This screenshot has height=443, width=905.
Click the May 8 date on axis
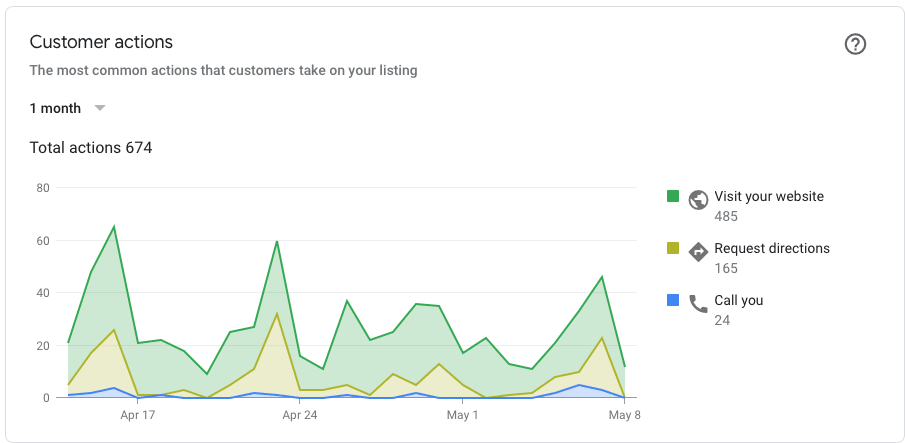623,414
